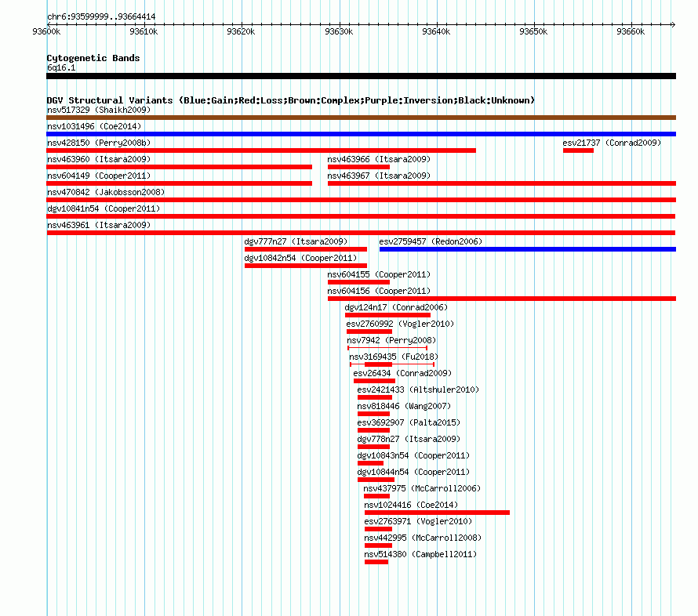Open nsv463966 (Itsara2009) variant
The image size is (698, 616).
click(379, 159)
